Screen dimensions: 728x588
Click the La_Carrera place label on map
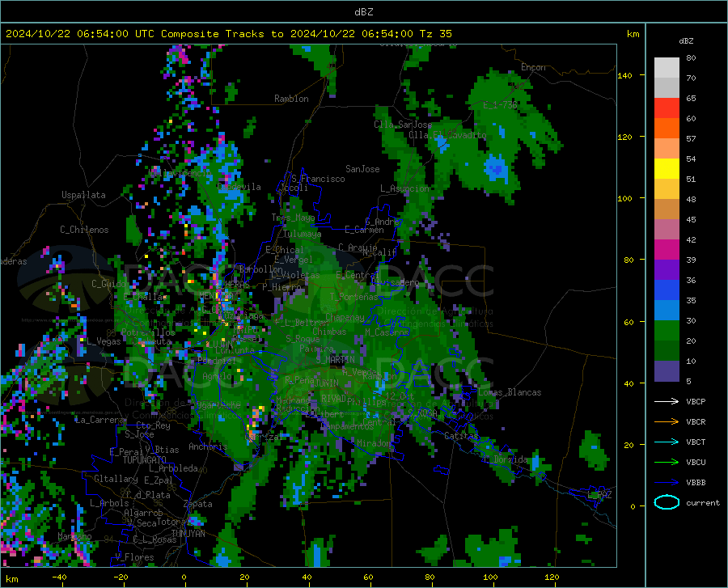pos(99,420)
